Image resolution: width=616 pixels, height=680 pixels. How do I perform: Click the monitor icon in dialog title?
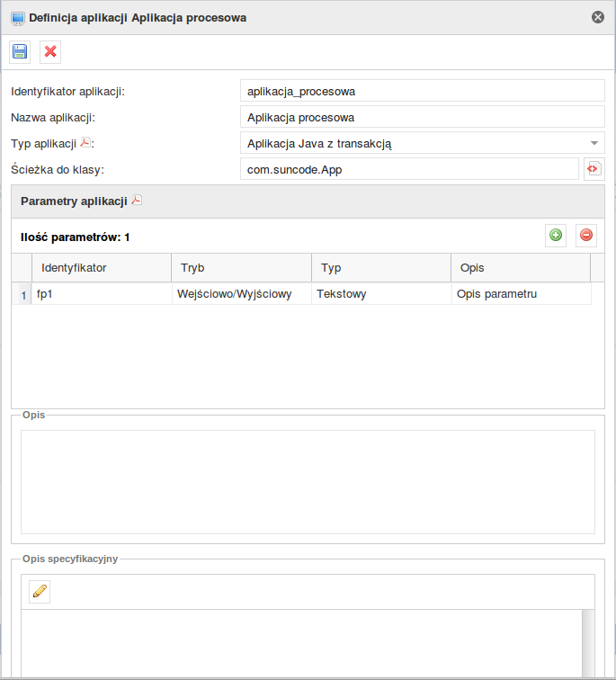pos(18,18)
